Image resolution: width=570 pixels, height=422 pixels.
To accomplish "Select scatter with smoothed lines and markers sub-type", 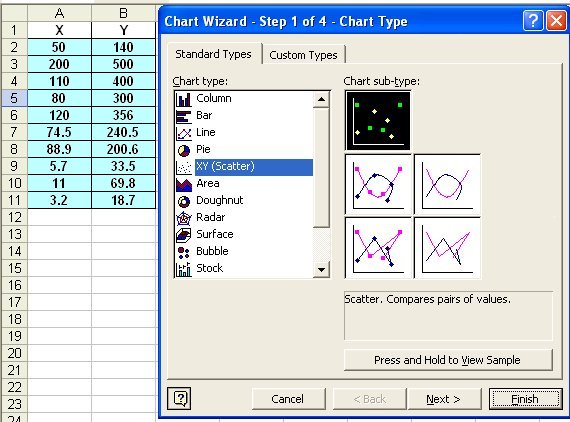I will (x=378, y=185).
